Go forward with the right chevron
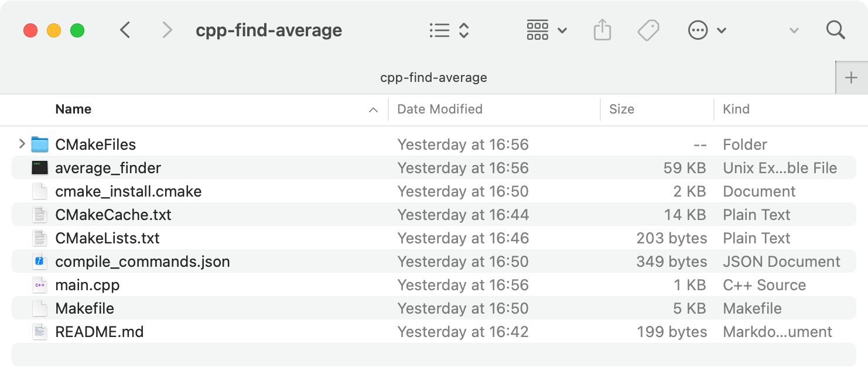This screenshot has width=868, height=378. [167, 30]
